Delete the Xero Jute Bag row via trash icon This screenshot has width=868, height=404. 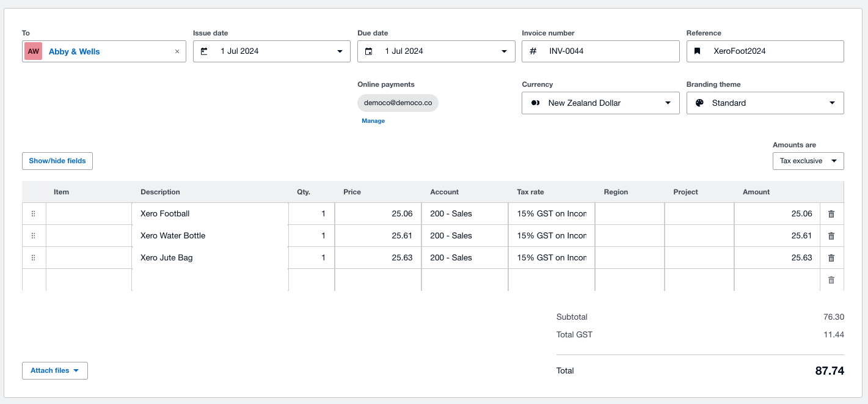pyautogui.click(x=831, y=257)
